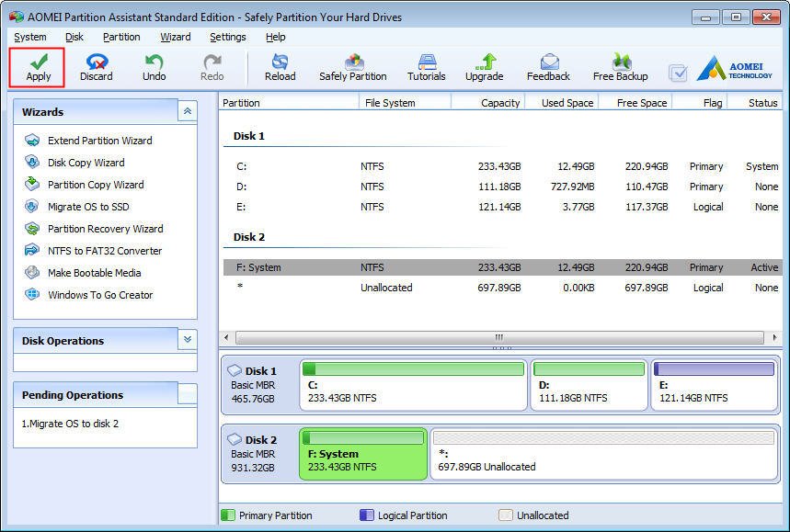The height and width of the screenshot is (532, 790).
Task: Collapse the Wizards panel
Action: coord(187,111)
